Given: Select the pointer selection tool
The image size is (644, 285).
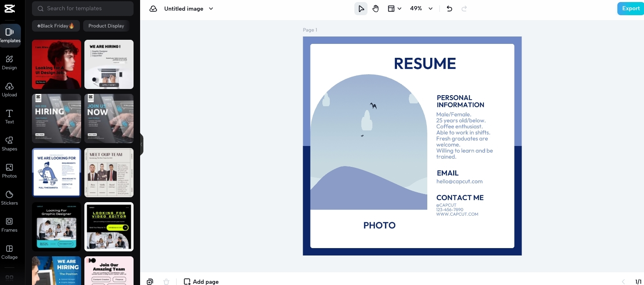Looking at the screenshot, I should pyautogui.click(x=361, y=9).
